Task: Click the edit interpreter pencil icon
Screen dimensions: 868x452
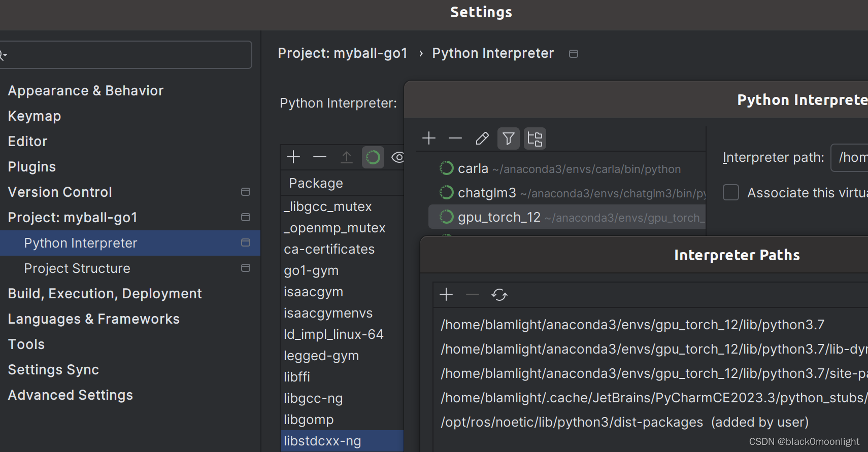Action: point(482,138)
